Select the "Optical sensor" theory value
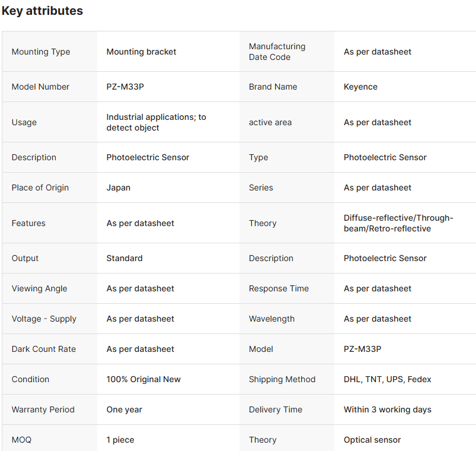476x451 pixels. [x=372, y=440]
